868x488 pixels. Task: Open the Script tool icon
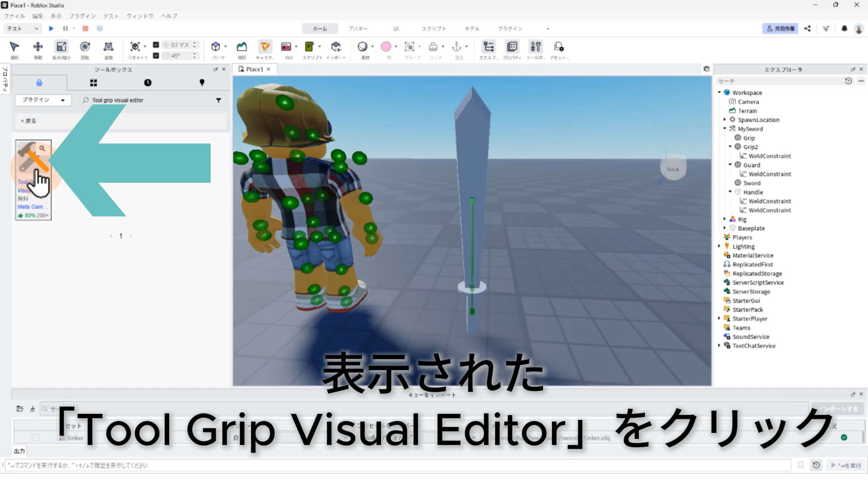click(x=309, y=47)
